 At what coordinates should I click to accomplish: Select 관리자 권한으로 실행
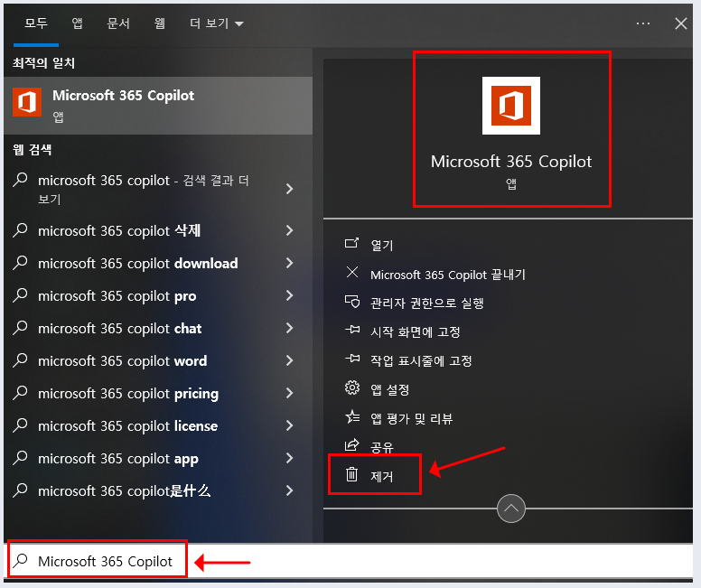click(x=427, y=303)
